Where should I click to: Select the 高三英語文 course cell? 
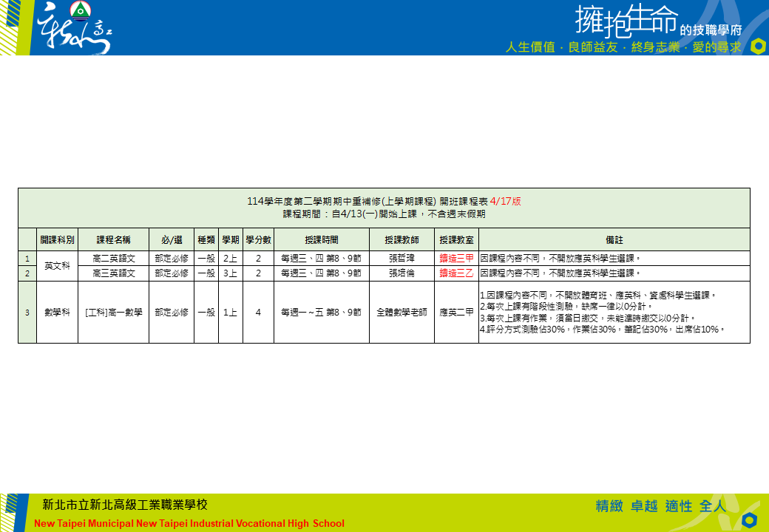(113, 273)
